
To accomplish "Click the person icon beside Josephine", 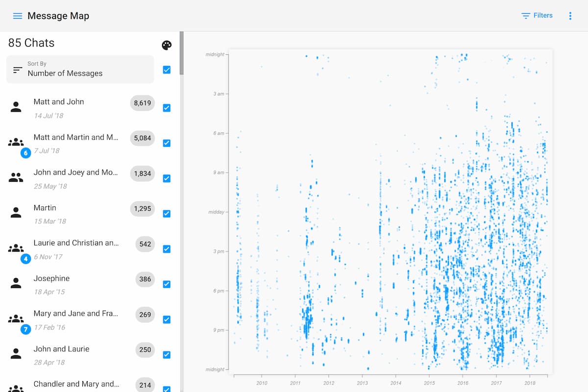I will [x=16, y=284].
